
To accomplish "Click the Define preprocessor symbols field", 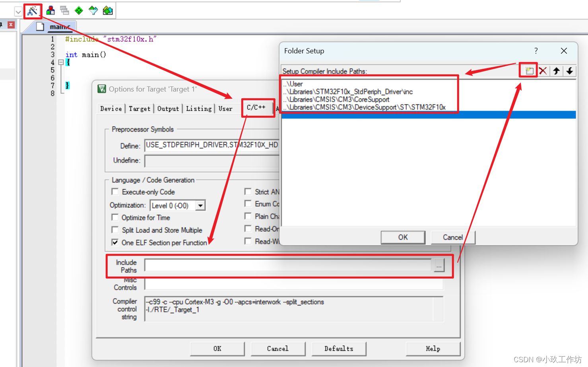I will point(212,145).
